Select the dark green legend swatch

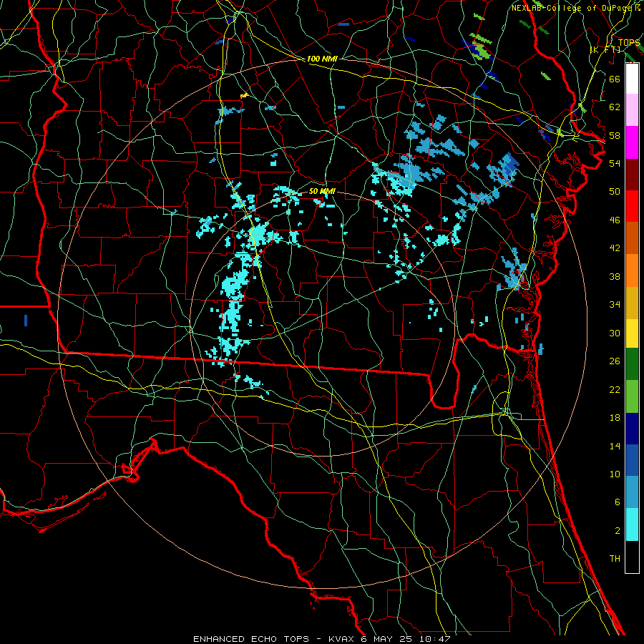pyautogui.click(x=632, y=364)
